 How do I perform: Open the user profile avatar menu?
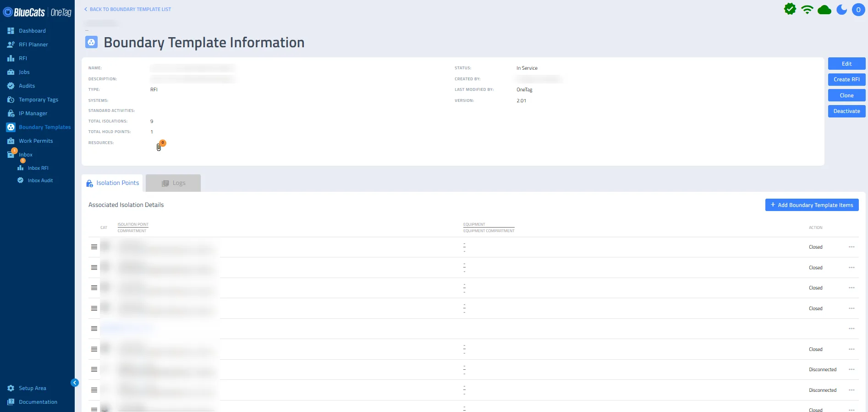tap(858, 10)
